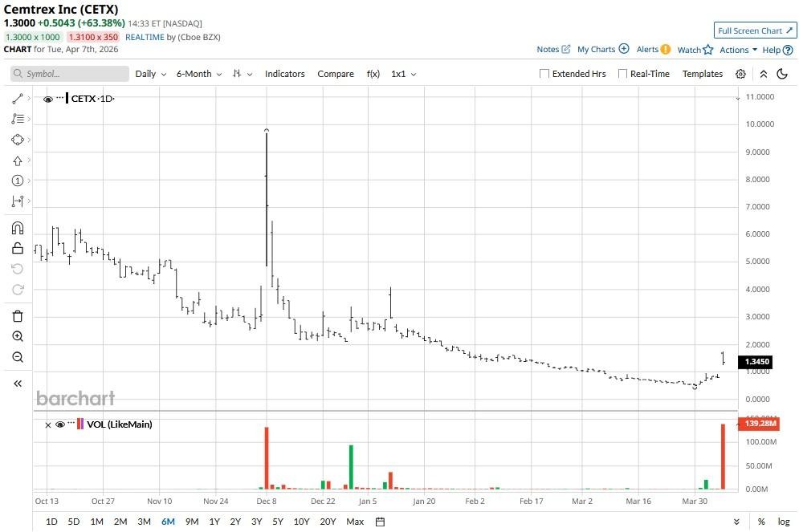Select the line drawing tool

click(x=18, y=99)
